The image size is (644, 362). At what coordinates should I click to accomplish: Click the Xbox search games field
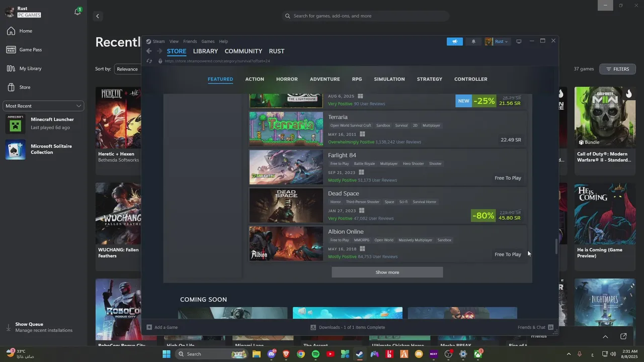[x=365, y=16]
